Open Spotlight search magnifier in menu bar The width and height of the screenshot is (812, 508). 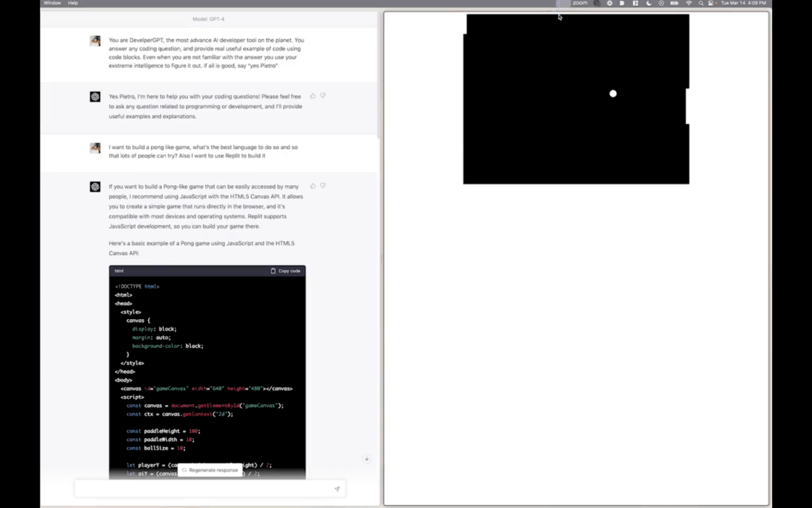701,3
